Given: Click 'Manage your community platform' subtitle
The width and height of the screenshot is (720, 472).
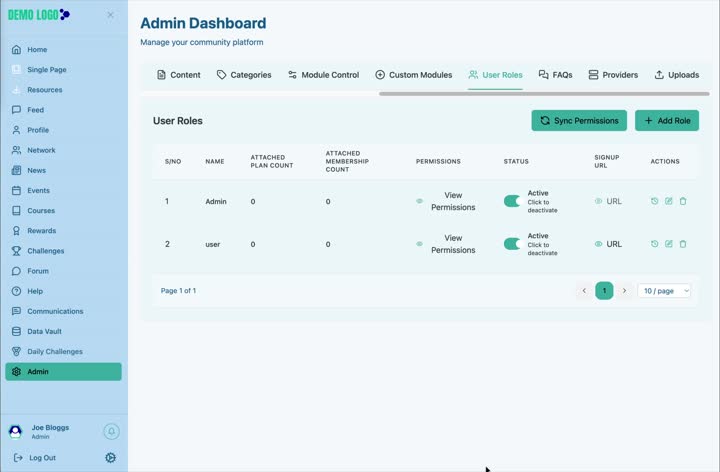Looking at the screenshot, I should (202, 42).
